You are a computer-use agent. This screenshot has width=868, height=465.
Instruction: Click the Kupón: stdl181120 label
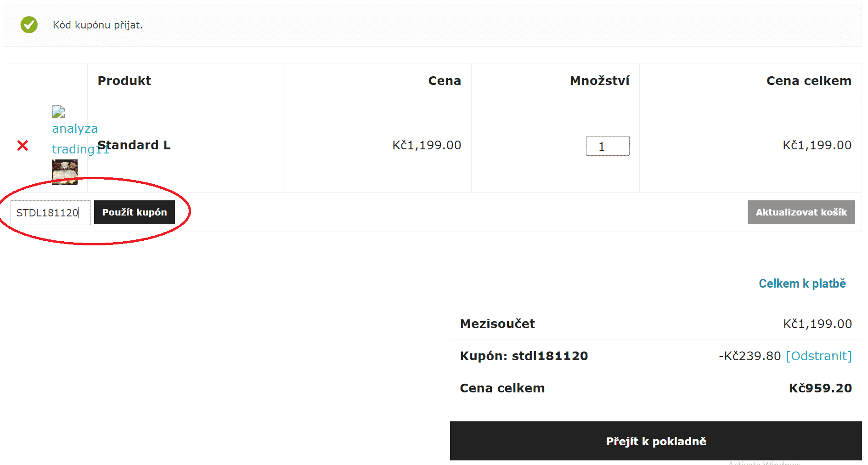point(524,356)
